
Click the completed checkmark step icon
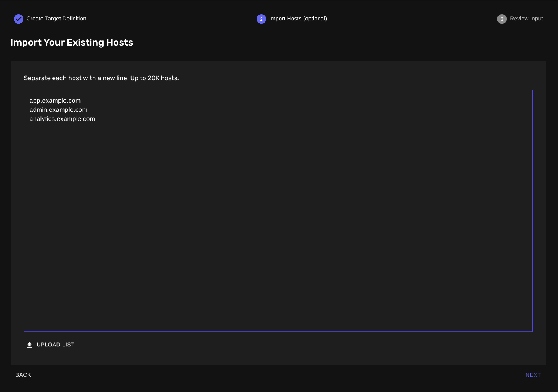point(19,19)
